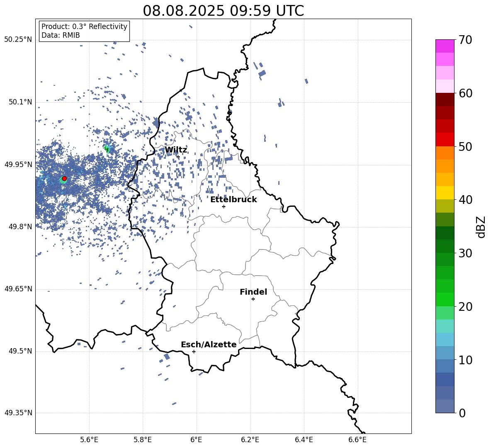Click longitude label 6.2°E
Screen dimensions: 491x448
tap(250, 440)
